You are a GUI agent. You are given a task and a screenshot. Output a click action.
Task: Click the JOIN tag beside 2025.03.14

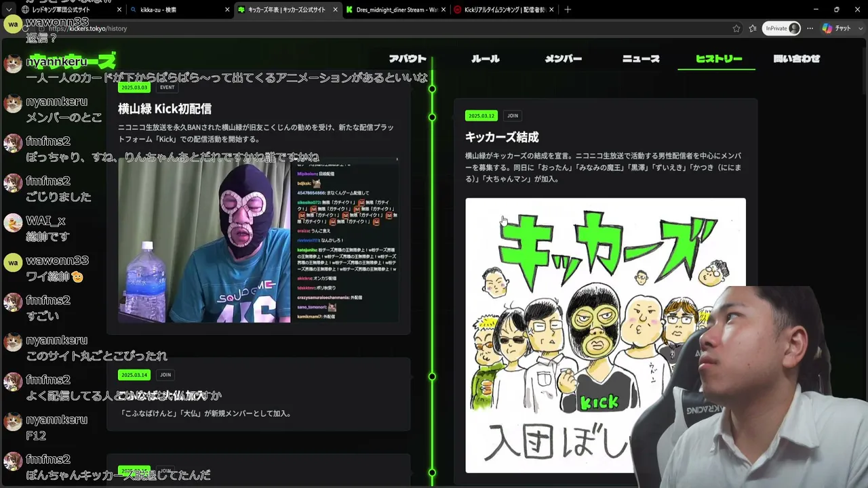165,375
